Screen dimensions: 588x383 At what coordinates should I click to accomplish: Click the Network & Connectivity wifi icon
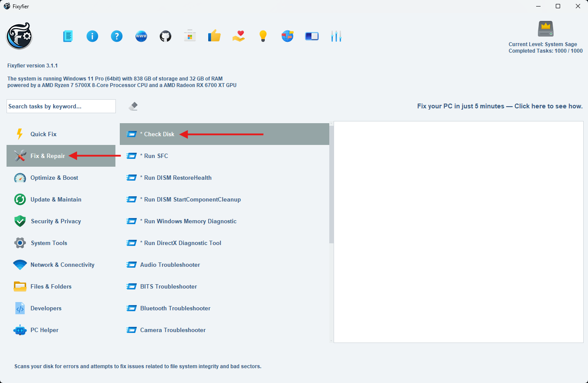(20, 265)
